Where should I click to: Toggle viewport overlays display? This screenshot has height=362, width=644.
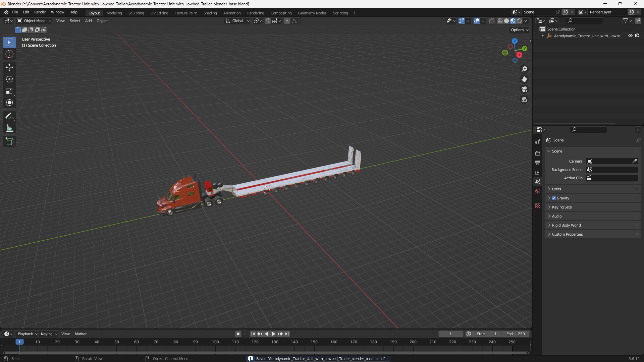(x=477, y=21)
